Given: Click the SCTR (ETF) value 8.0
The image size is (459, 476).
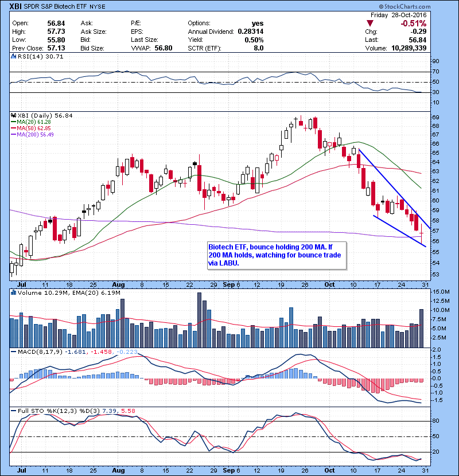Looking at the screenshot, I should [x=259, y=48].
